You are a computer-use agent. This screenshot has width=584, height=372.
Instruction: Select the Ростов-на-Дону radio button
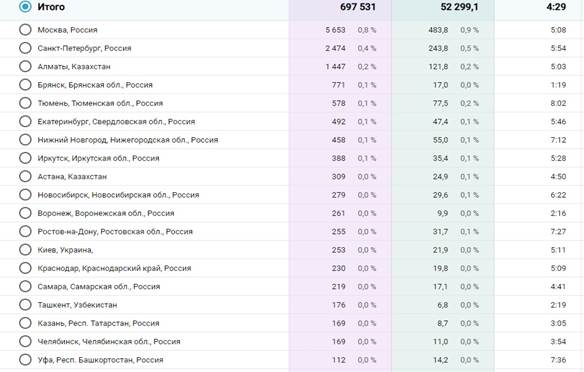tap(25, 231)
